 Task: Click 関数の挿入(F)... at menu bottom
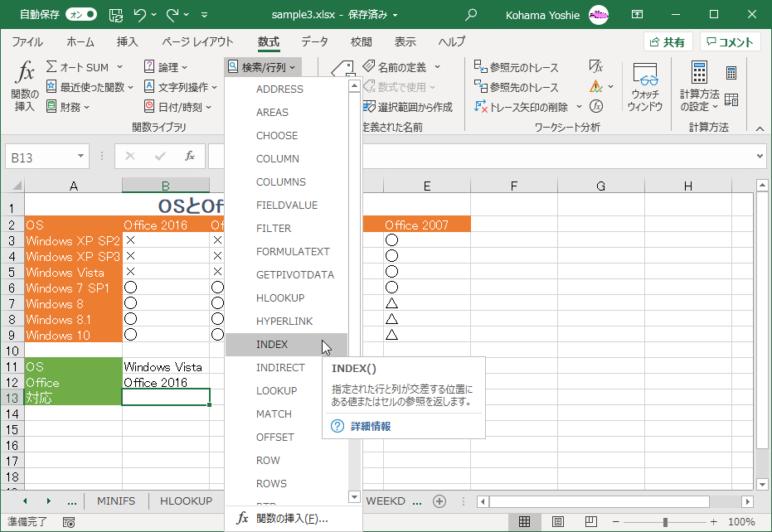point(294,518)
